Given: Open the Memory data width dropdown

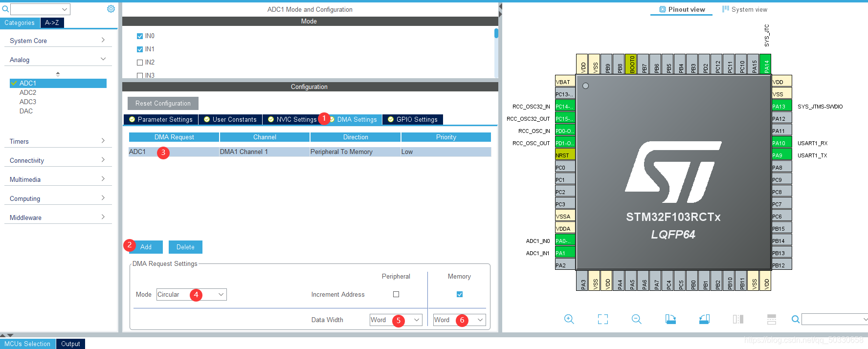Looking at the screenshot, I should point(460,320).
